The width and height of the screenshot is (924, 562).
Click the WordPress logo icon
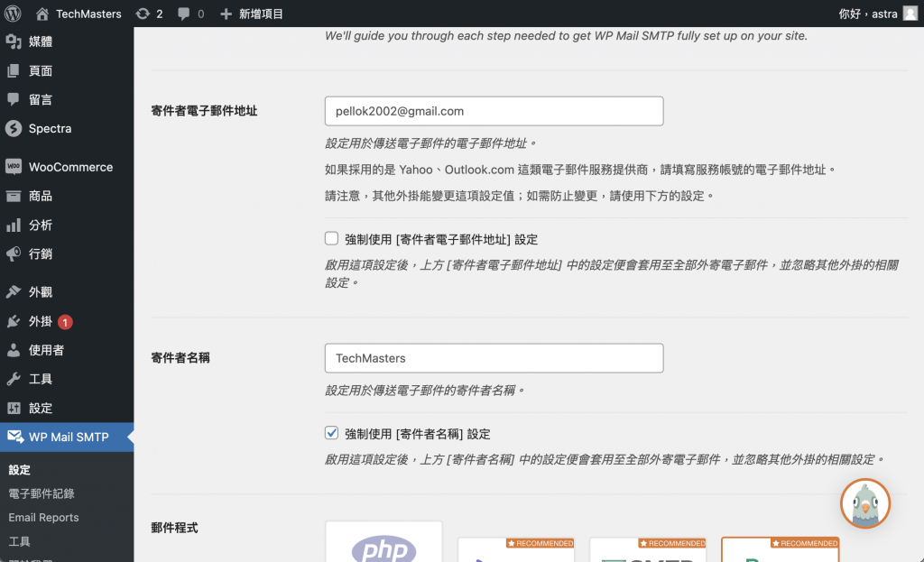click(x=13, y=13)
